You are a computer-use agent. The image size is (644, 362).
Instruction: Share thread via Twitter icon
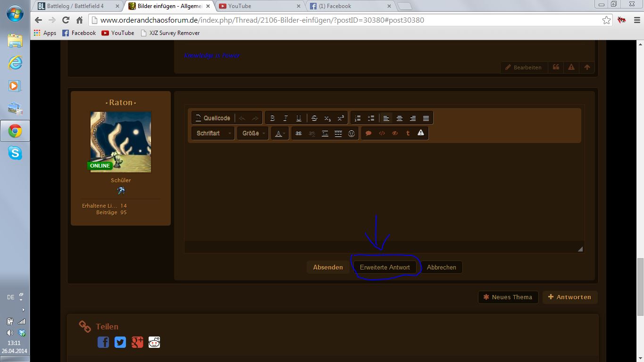tap(120, 342)
